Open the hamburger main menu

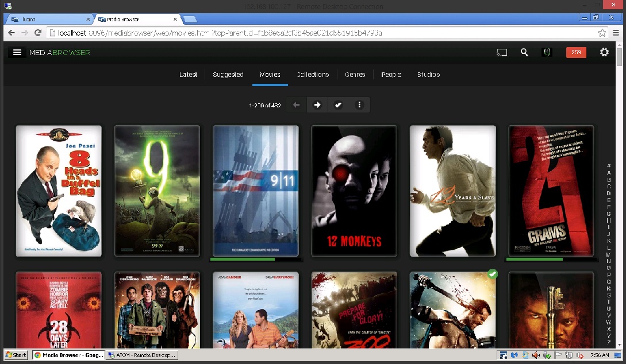pyautogui.click(x=17, y=52)
